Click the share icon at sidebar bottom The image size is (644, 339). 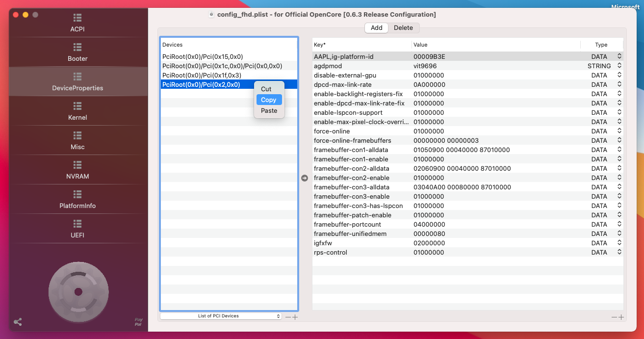click(x=18, y=322)
